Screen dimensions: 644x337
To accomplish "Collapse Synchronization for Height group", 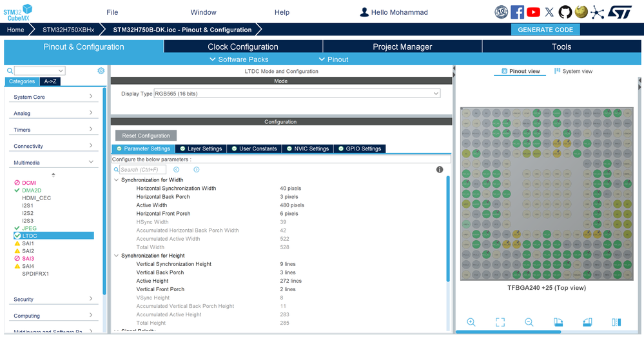I will click(116, 256).
